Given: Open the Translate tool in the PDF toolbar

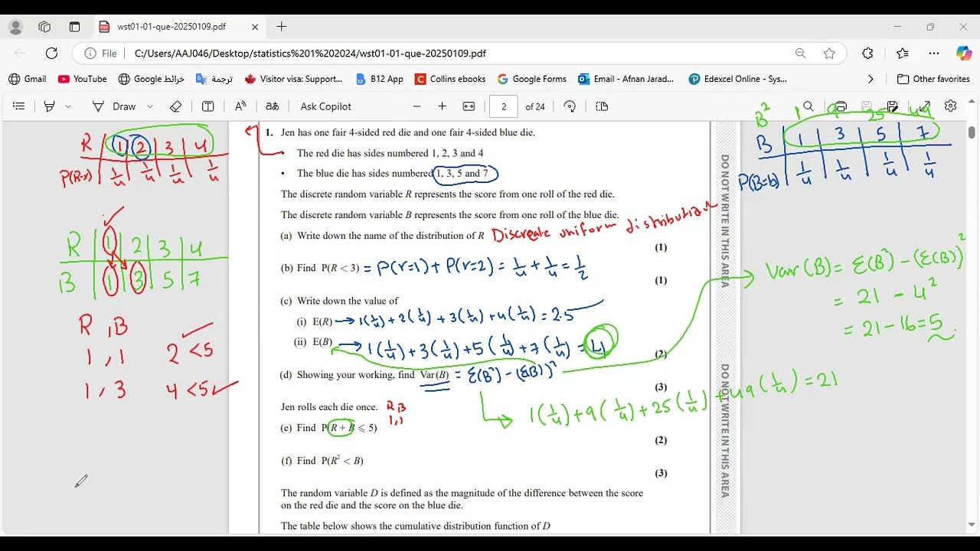Looking at the screenshot, I should tap(273, 106).
